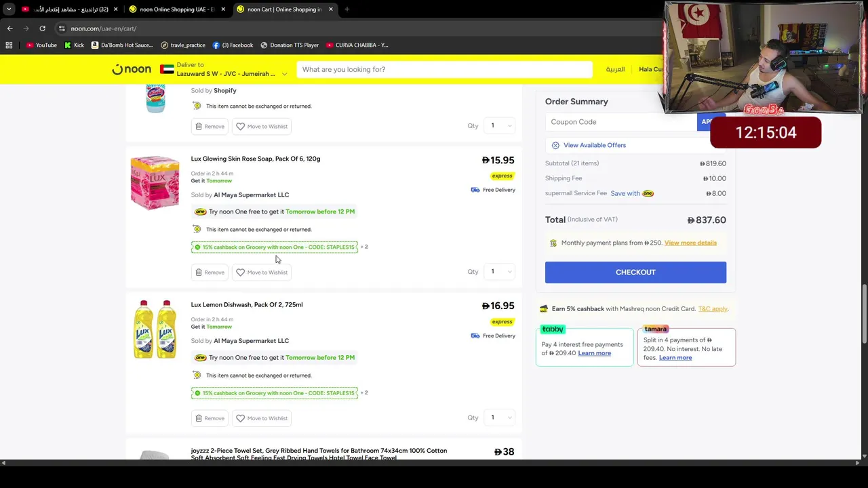Click the Lux Lemon Dishwash product thumbnail

point(155,329)
